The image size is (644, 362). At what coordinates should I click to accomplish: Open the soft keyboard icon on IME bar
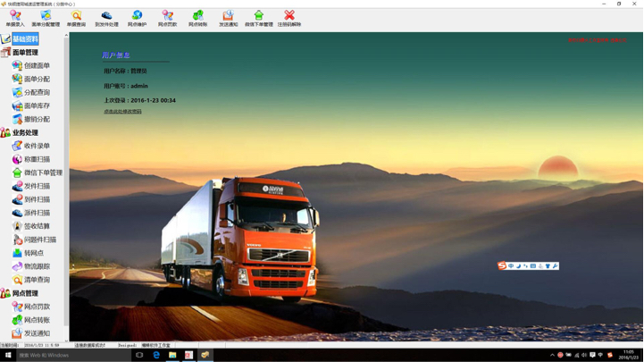(x=533, y=266)
